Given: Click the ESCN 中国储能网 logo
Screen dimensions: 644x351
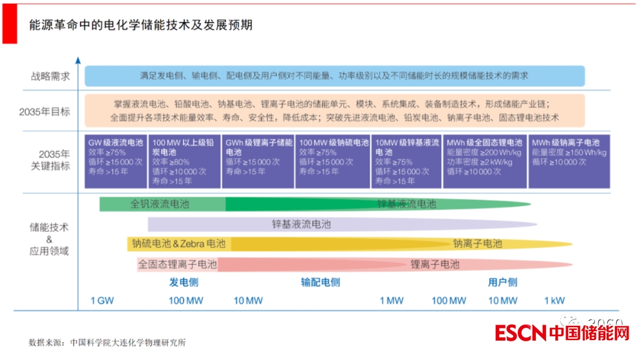Looking at the screenshot, I should click(x=562, y=333).
